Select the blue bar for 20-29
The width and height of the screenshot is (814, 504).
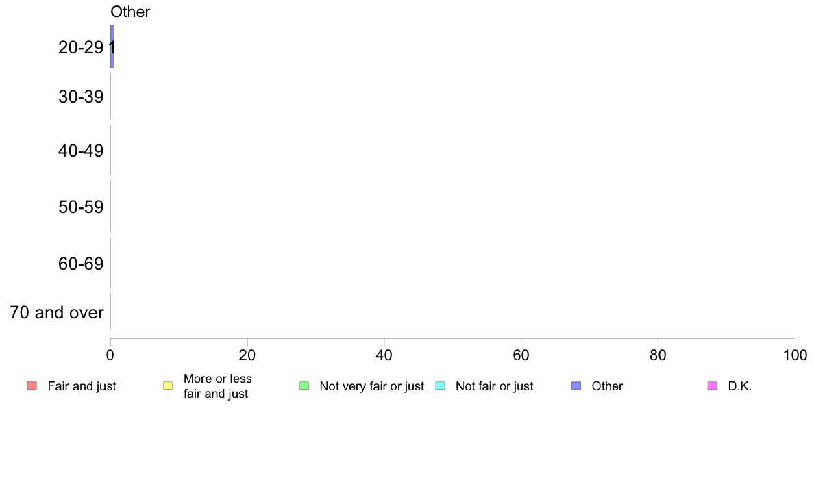[x=112, y=47]
